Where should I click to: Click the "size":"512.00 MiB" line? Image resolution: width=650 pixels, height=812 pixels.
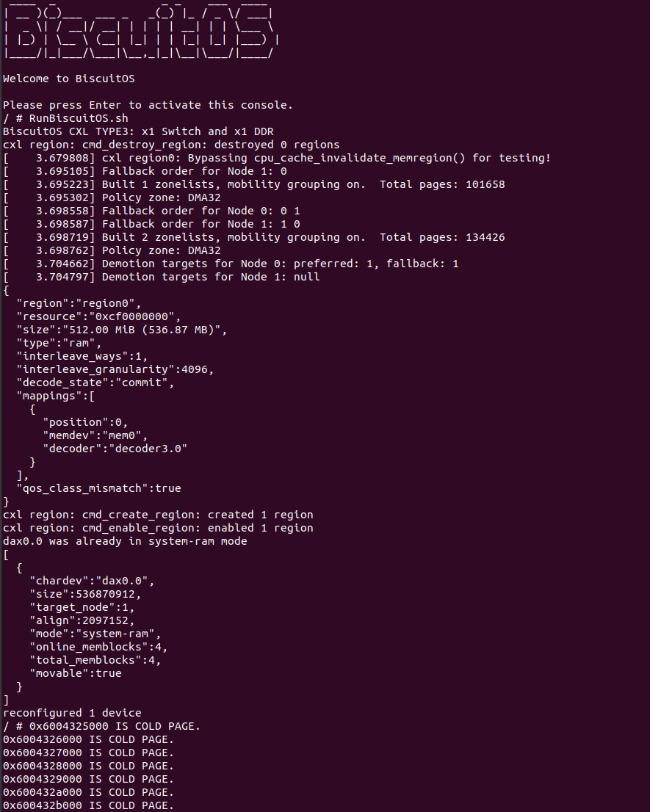tap(122, 330)
